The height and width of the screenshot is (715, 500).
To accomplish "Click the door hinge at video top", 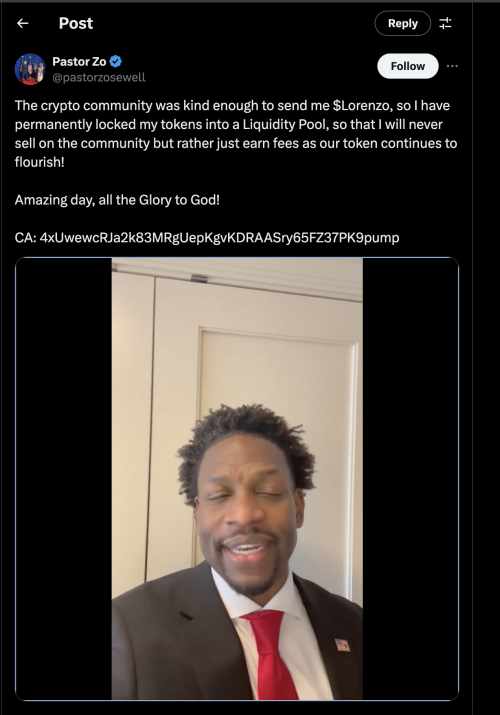I will (199, 278).
